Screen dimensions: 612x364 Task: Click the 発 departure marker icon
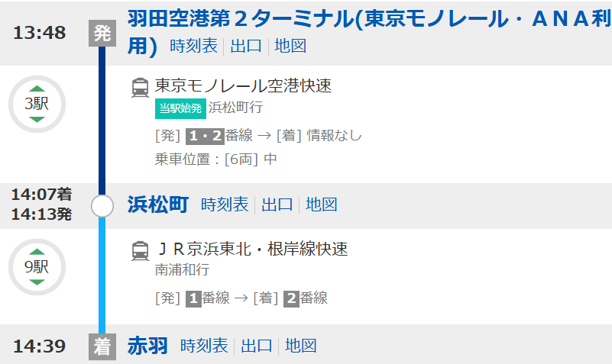(102, 33)
